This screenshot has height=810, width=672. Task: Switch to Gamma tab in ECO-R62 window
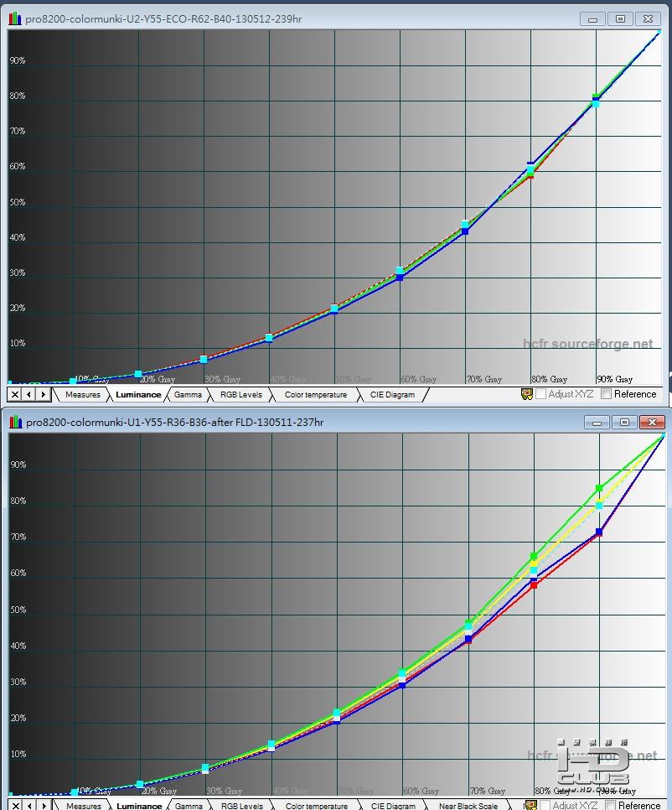click(x=188, y=395)
